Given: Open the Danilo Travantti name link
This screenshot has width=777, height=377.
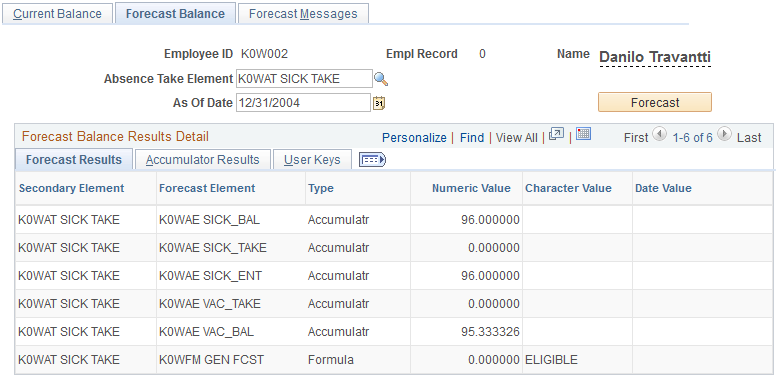Looking at the screenshot, I should [x=655, y=57].
